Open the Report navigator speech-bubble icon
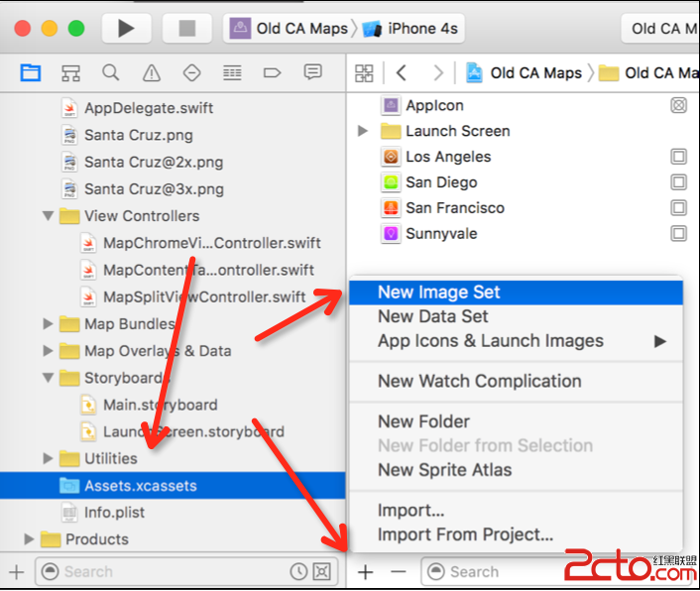Screen dimensions: 700x591 tap(313, 72)
